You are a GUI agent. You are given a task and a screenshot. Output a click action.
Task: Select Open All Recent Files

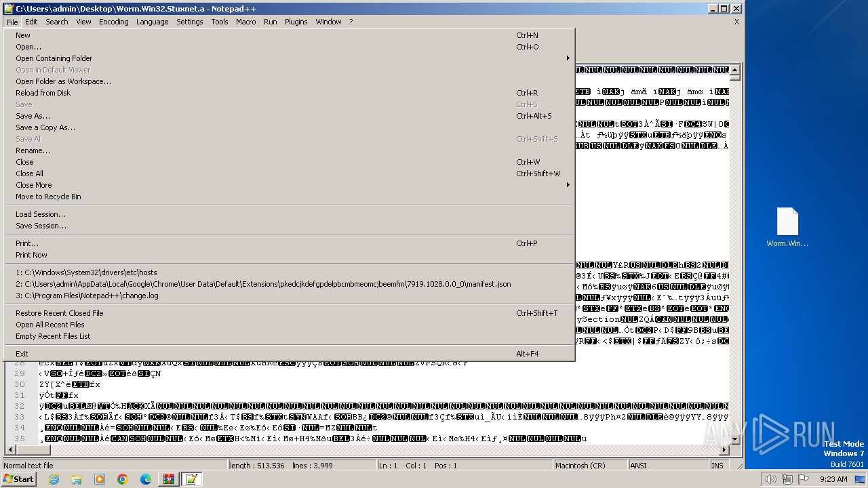point(290,325)
